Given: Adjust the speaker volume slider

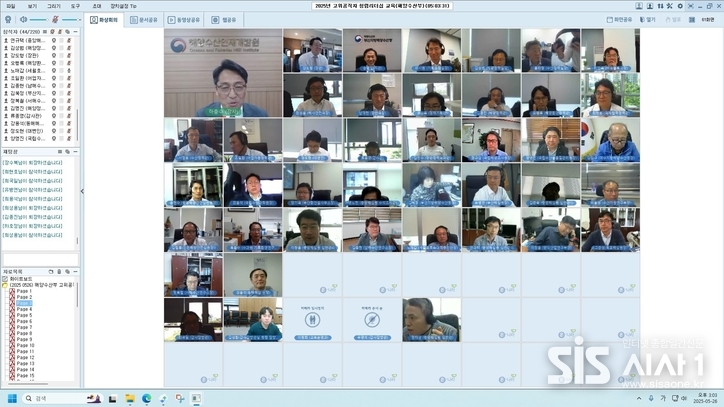Looking at the screenshot, I should [x=38, y=19].
